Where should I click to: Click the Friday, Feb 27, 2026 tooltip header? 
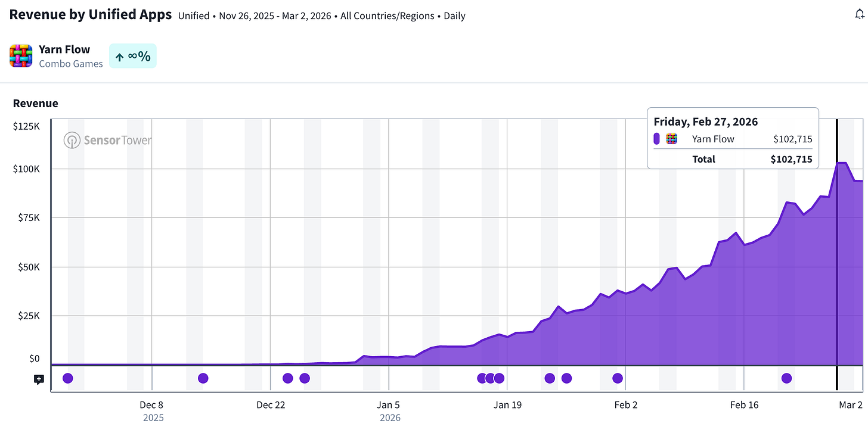pyautogui.click(x=706, y=122)
